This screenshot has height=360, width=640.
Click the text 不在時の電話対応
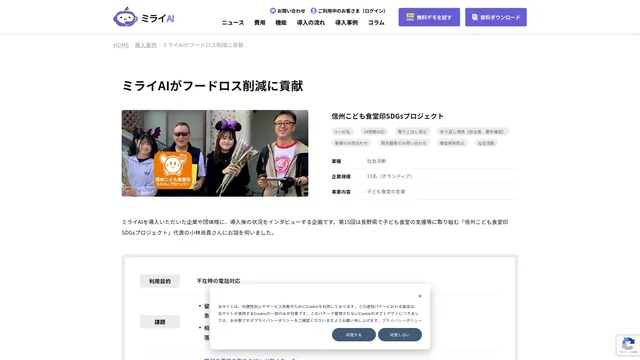218,281
